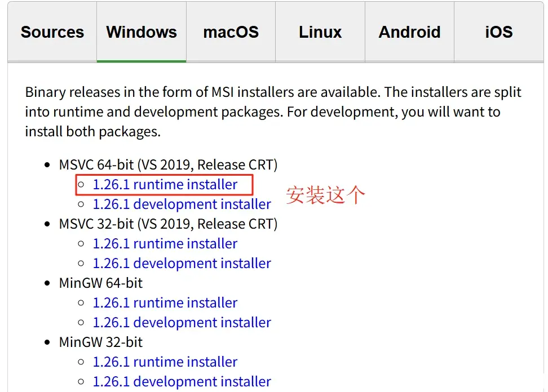Download MSVC 32-bit 1.26.1 development installer

pyautogui.click(x=182, y=263)
